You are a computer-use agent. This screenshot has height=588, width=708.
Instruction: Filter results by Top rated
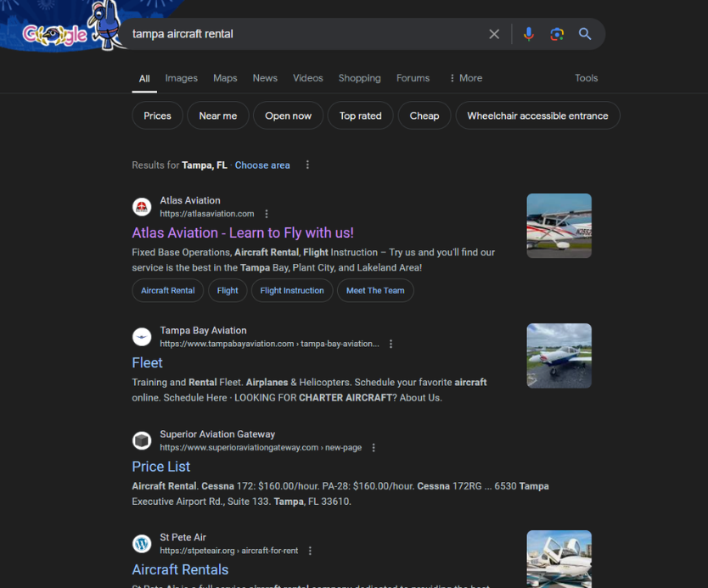(360, 115)
